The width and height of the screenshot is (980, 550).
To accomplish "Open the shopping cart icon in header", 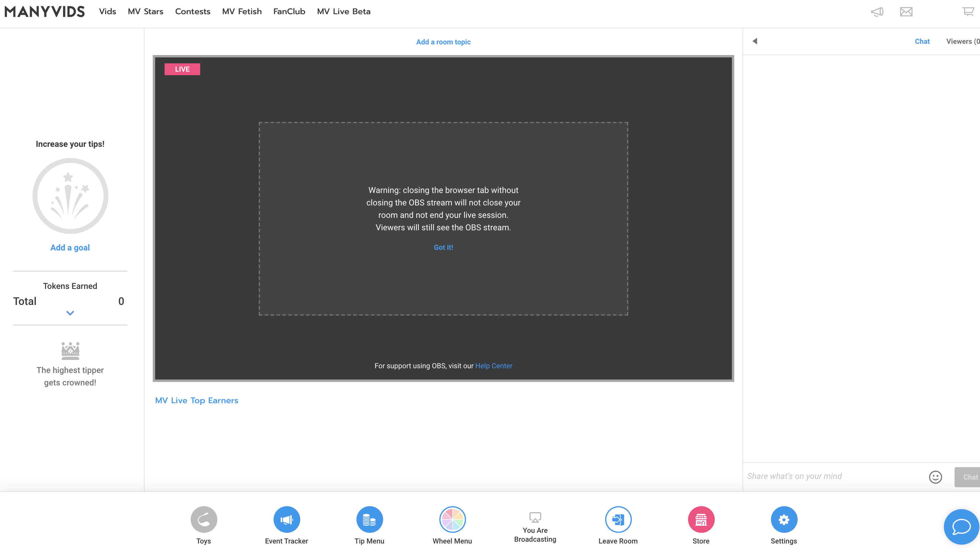I will tap(968, 12).
